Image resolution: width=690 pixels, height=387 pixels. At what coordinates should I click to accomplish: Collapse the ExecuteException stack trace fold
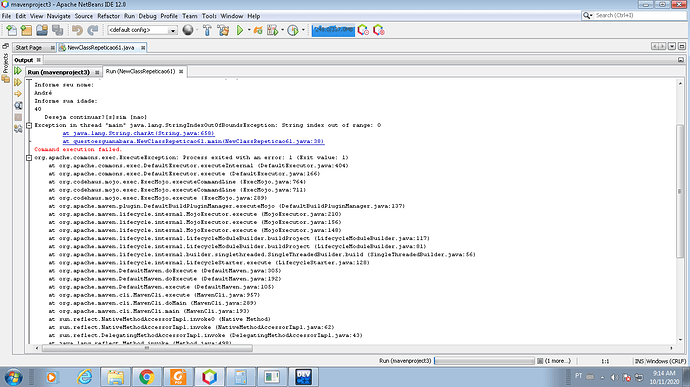point(29,158)
